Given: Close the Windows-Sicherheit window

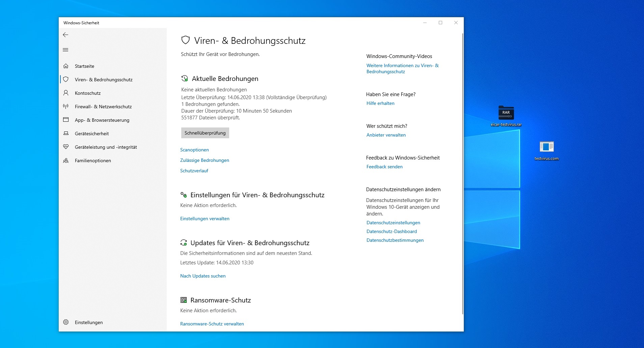Looking at the screenshot, I should coord(456,23).
